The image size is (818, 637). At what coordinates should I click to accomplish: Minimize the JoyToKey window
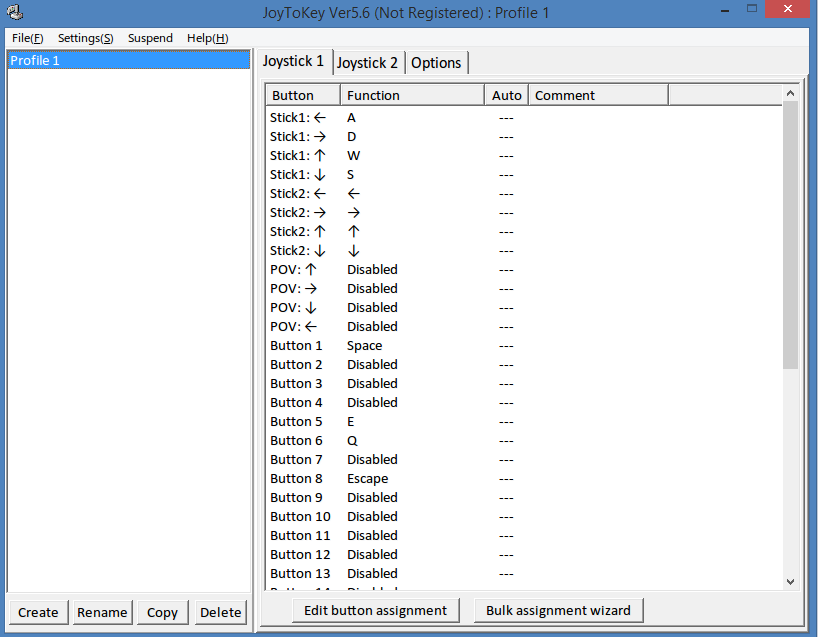point(725,10)
